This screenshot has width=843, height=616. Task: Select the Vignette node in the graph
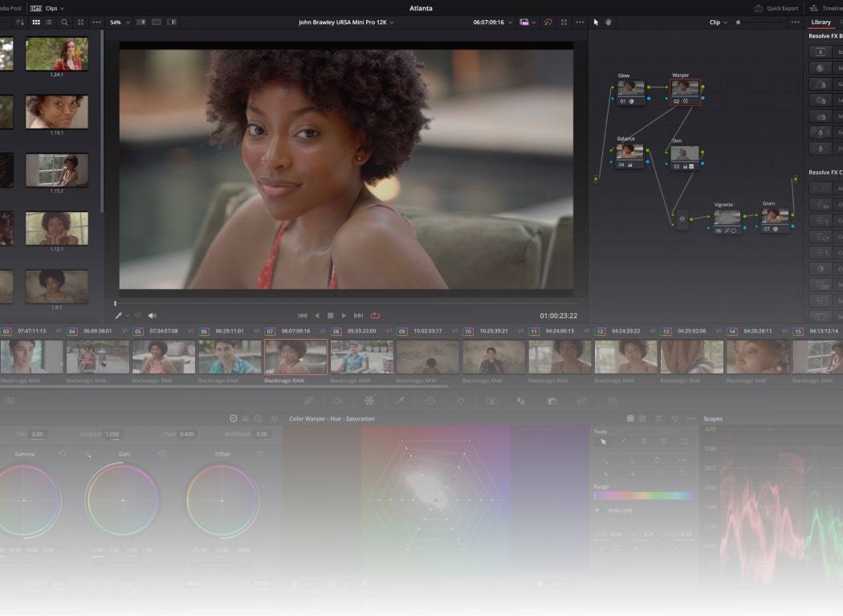727,218
